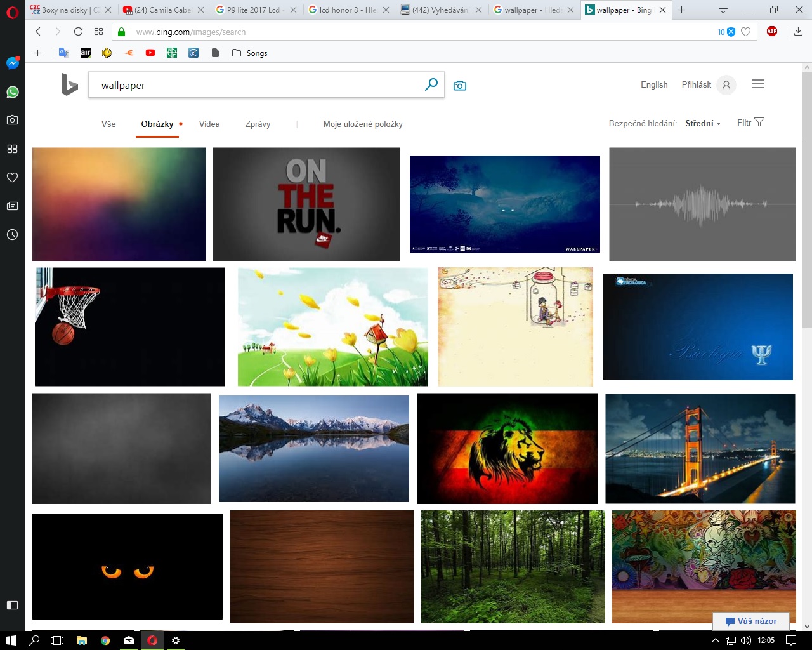Viewport: 812px width, 650px height.
Task: Open the downloads panel
Action: (798, 32)
